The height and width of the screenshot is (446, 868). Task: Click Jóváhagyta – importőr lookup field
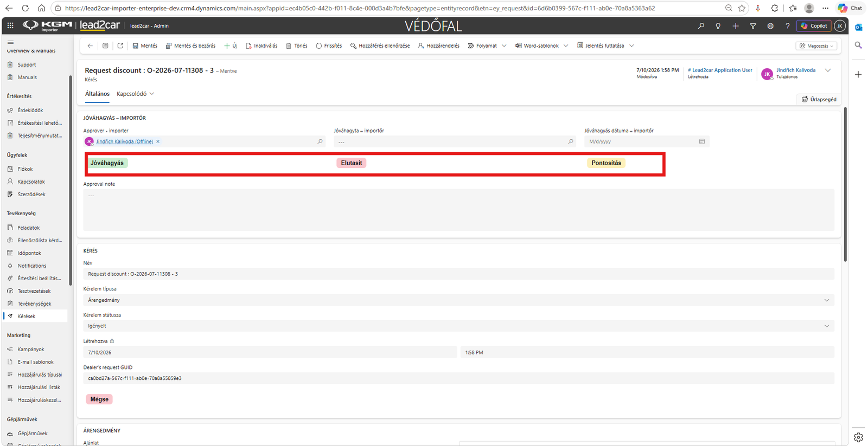pos(455,142)
